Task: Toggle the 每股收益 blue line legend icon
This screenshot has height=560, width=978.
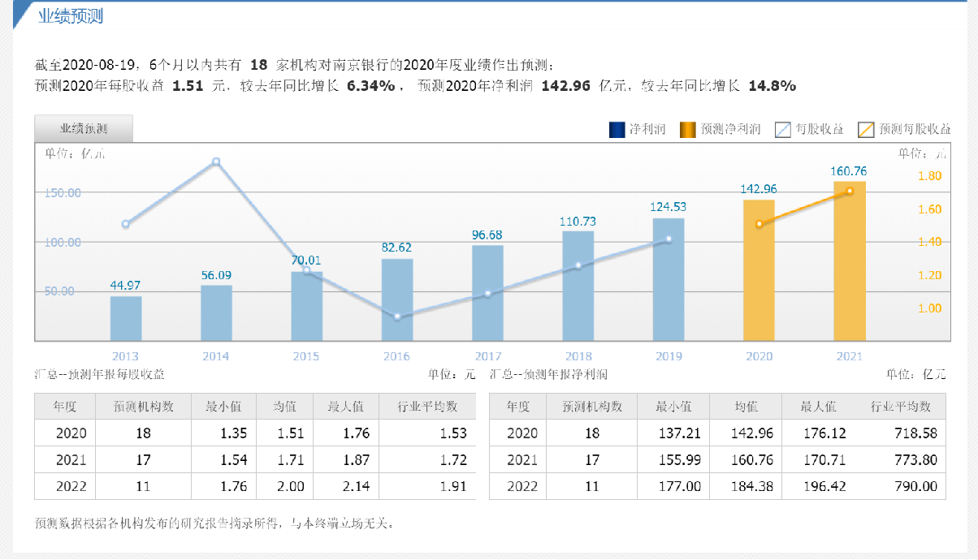Action: pyautogui.click(x=783, y=129)
